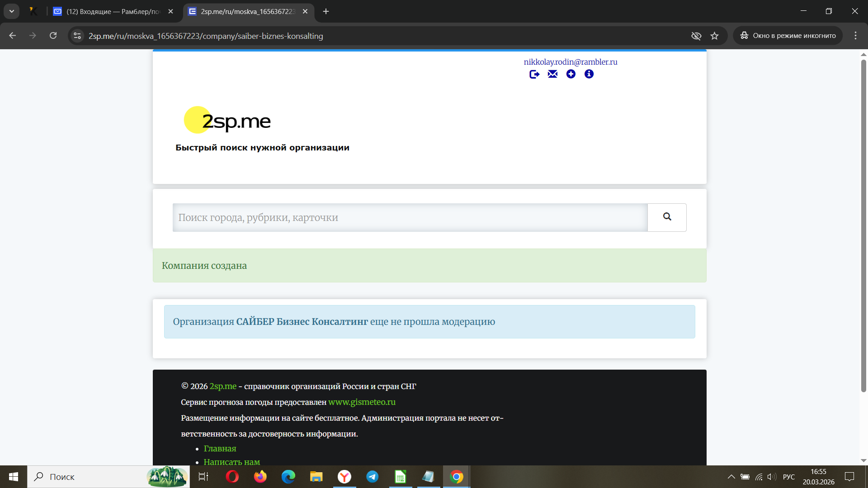Click the Главная footer link
Image resolution: width=868 pixels, height=488 pixels.
point(220,449)
